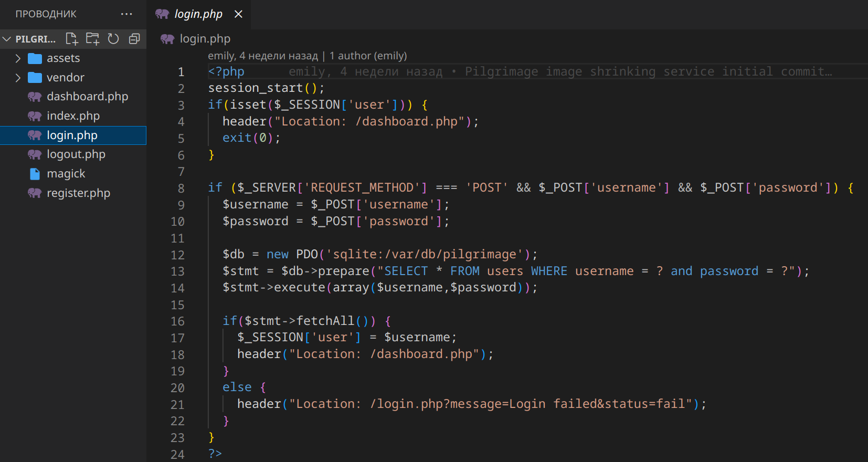Click the '<?php' opening tag
Image resolution: width=868 pixels, height=462 pixels.
pos(226,71)
